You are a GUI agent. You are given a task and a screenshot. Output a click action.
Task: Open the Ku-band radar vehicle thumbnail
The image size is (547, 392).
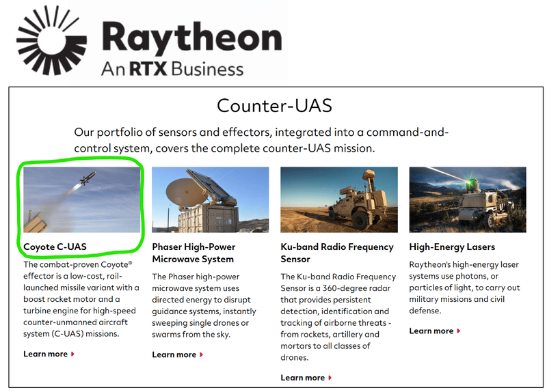coord(339,199)
